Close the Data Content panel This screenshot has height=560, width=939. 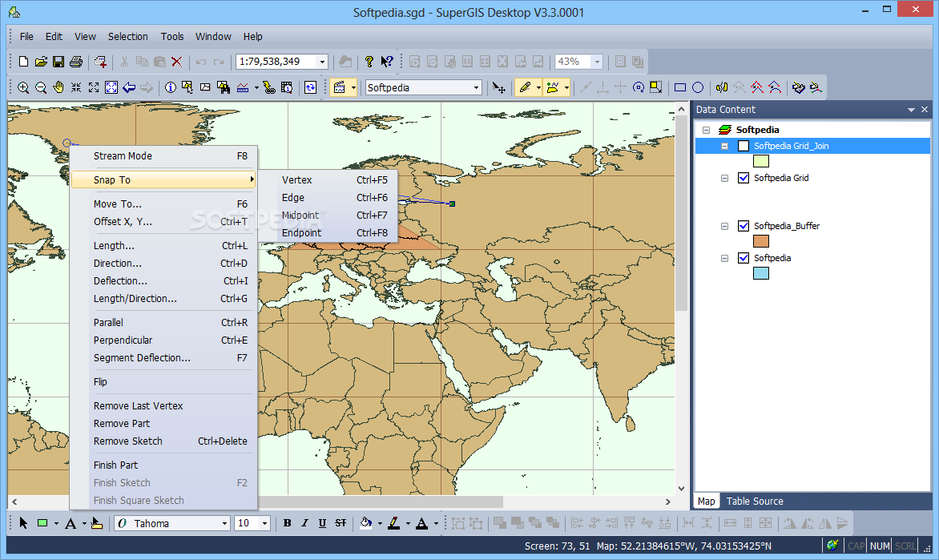click(925, 110)
